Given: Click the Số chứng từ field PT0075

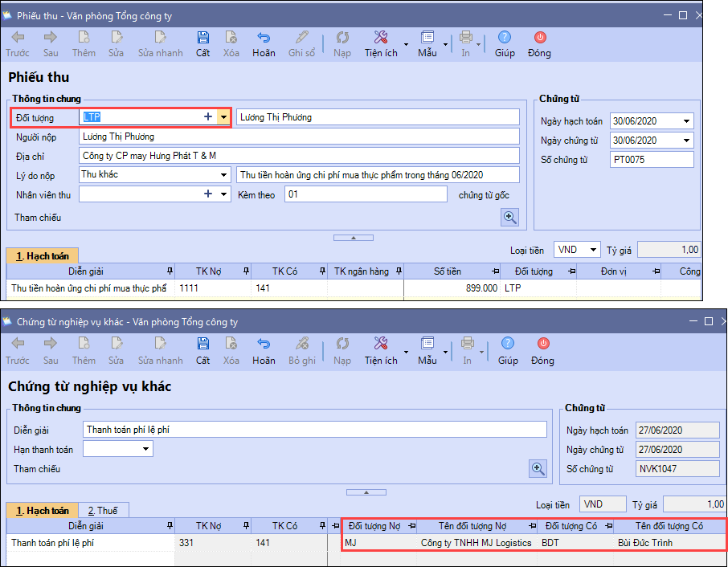Looking at the screenshot, I should tap(651, 160).
